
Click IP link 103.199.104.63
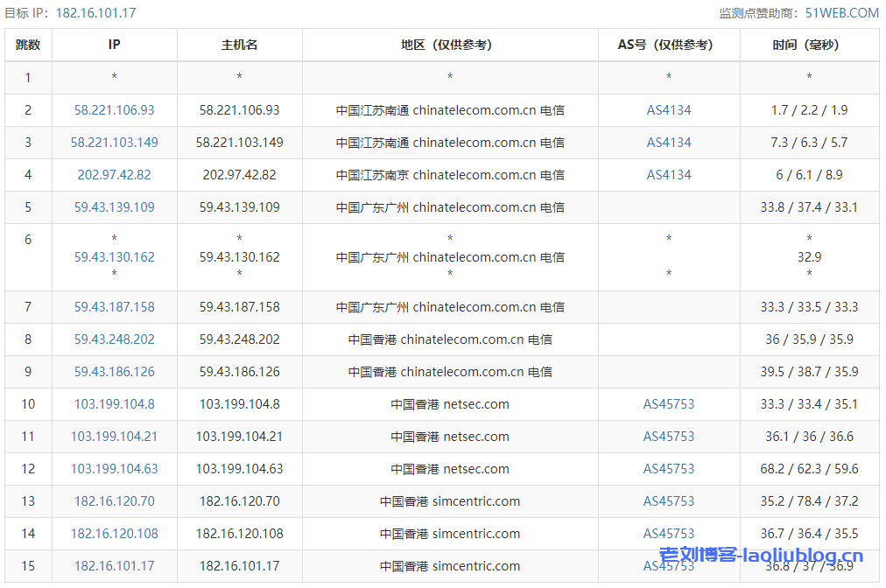[x=114, y=469]
